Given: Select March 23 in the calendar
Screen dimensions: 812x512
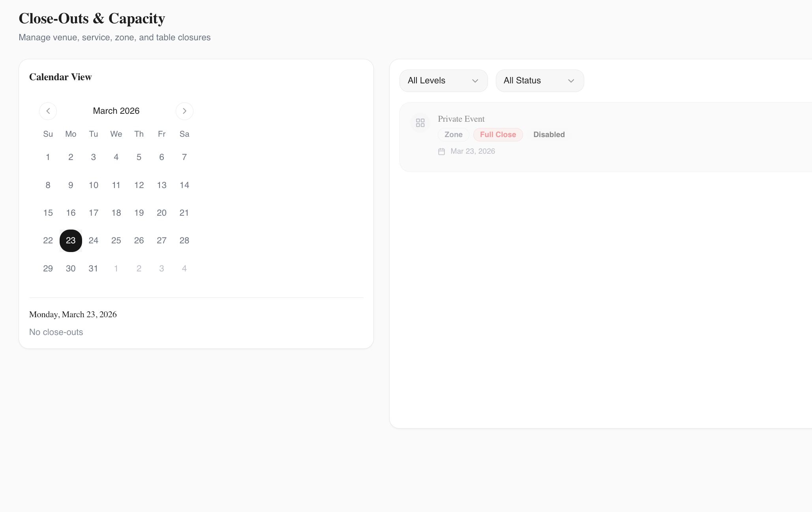Looking at the screenshot, I should [x=71, y=241].
